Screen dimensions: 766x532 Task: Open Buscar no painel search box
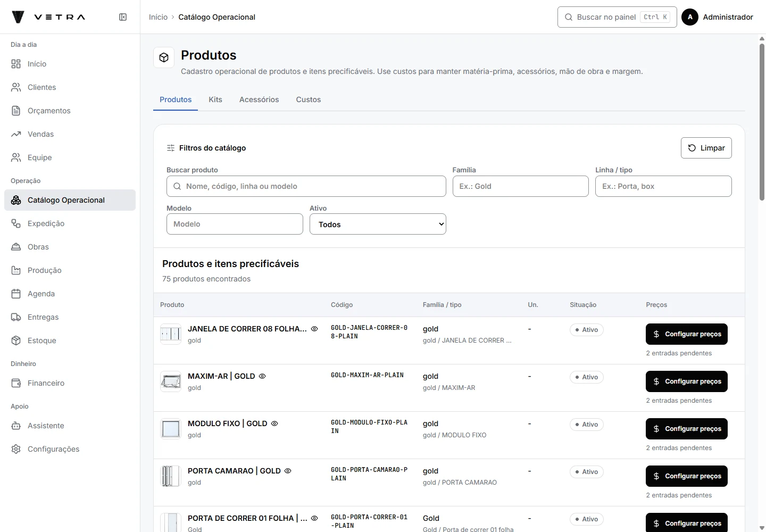pyautogui.click(x=617, y=17)
